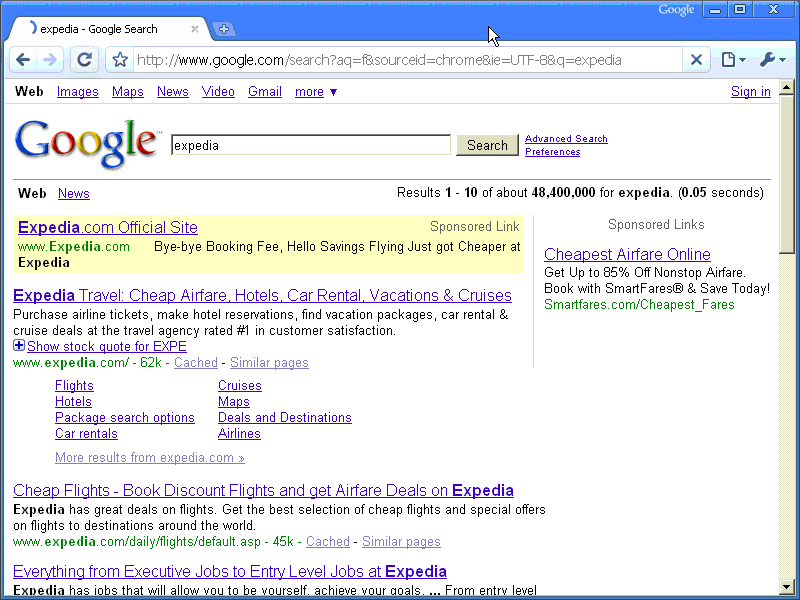Close the expedia - Google Search tab
Screen dimensions: 800x600
(x=194, y=29)
